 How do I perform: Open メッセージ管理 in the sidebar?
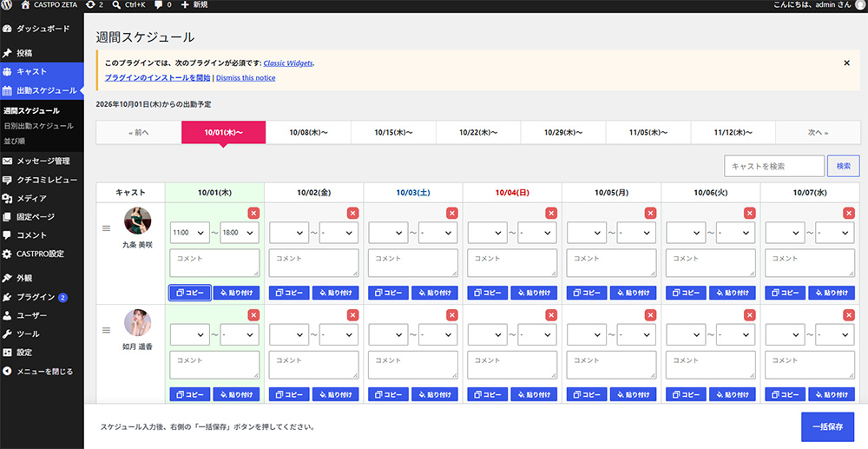tap(42, 162)
